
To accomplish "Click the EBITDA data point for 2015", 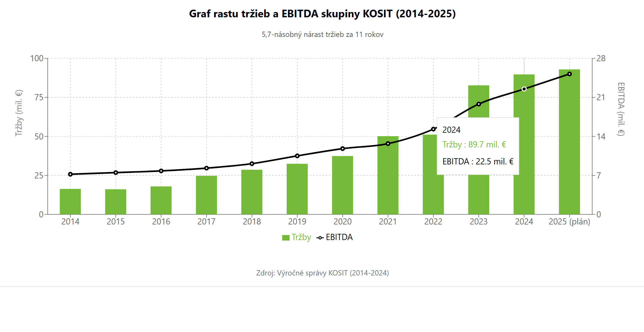I will pos(116,173).
